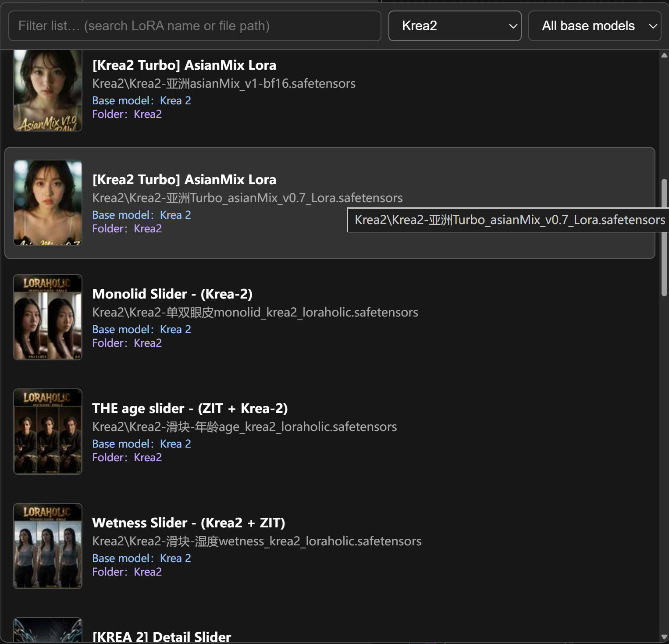Click the age_krea2_loraholic.safetensors file path
669x644 pixels.
tap(245, 427)
